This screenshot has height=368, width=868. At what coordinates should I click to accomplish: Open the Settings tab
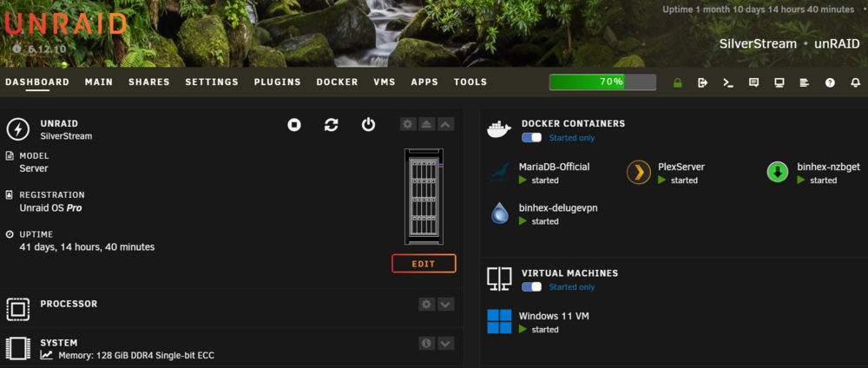pos(212,82)
